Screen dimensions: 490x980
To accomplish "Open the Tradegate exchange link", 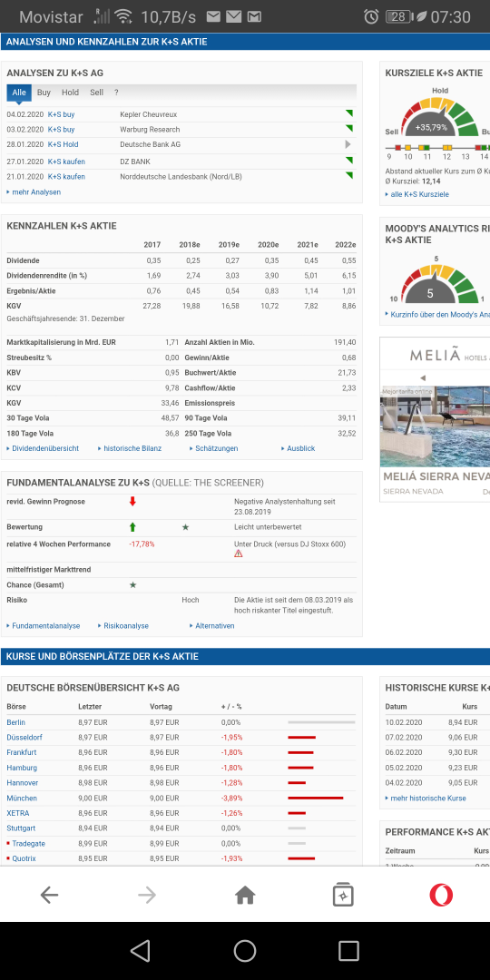I will pos(29,843).
